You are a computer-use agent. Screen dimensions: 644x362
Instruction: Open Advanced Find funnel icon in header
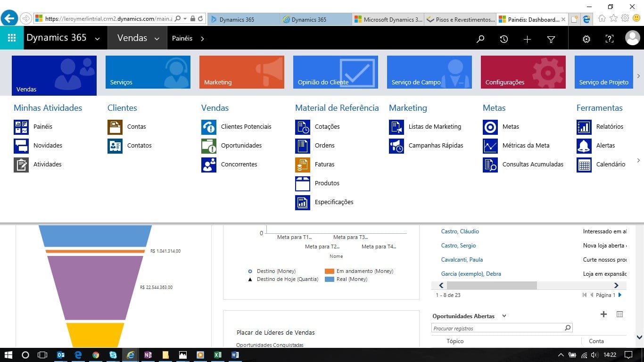[551, 39]
